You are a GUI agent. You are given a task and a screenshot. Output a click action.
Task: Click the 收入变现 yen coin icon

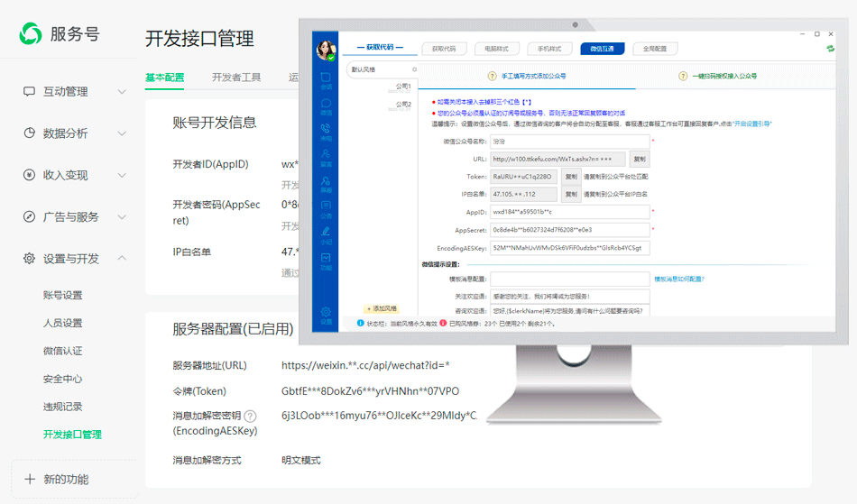29,175
